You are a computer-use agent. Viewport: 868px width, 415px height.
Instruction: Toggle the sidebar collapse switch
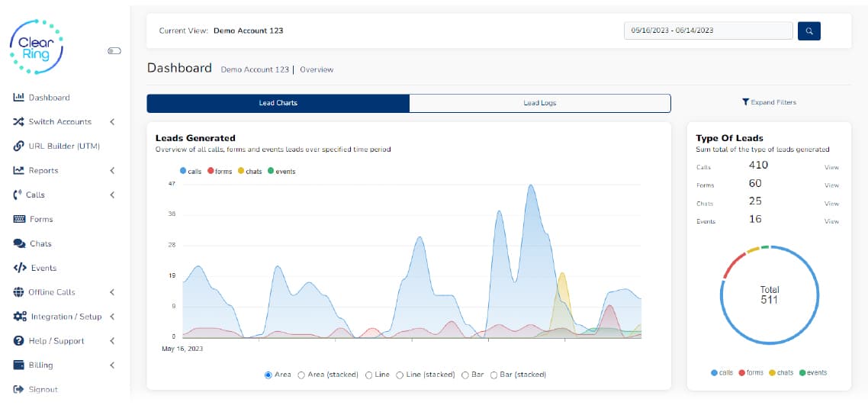114,51
